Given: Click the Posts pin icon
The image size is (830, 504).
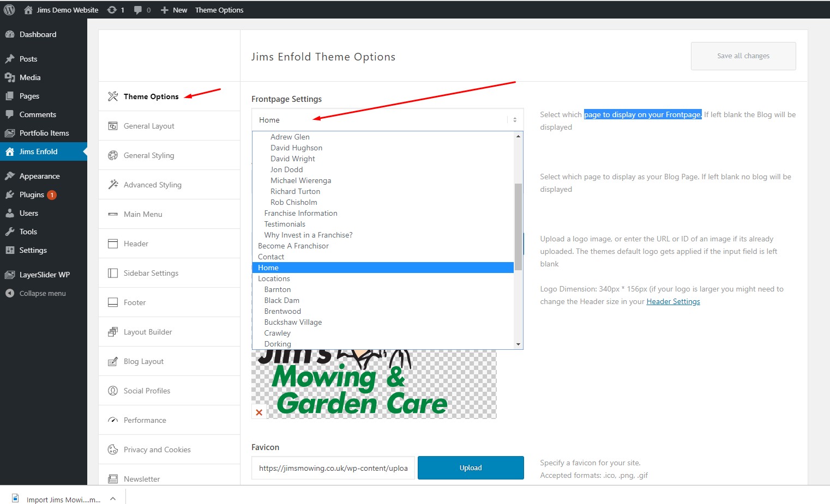Looking at the screenshot, I should 10,59.
